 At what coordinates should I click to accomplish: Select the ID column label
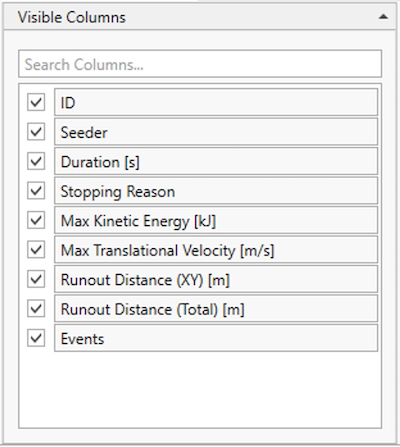(216, 102)
